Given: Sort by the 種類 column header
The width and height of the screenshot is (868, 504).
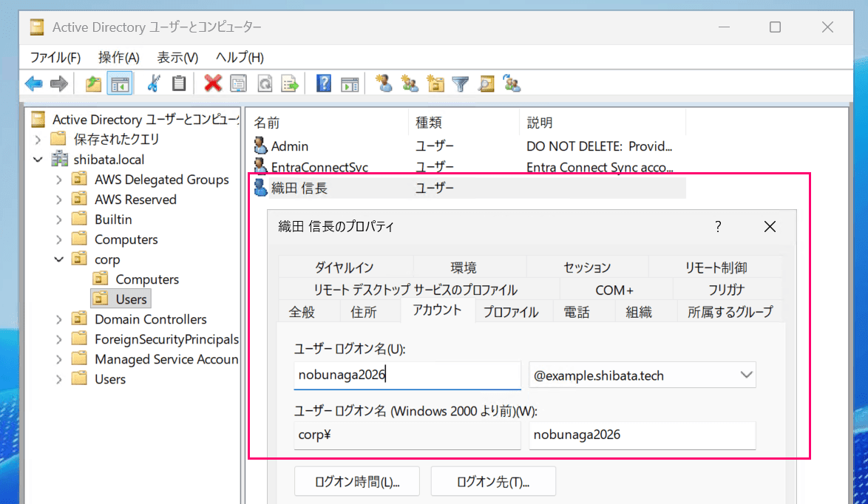Looking at the screenshot, I should 464,122.
